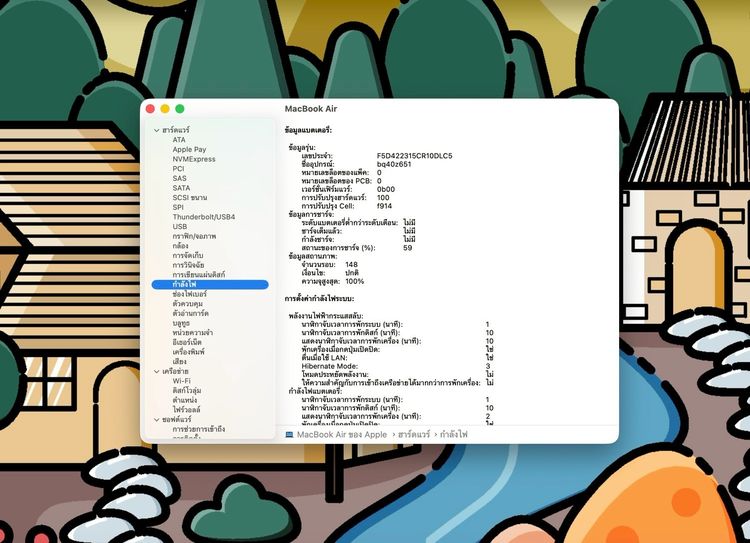This screenshot has width=750, height=543.
Task: Select อีเธอร์เน็ต in the sidebar
Action: click(x=187, y=342)
